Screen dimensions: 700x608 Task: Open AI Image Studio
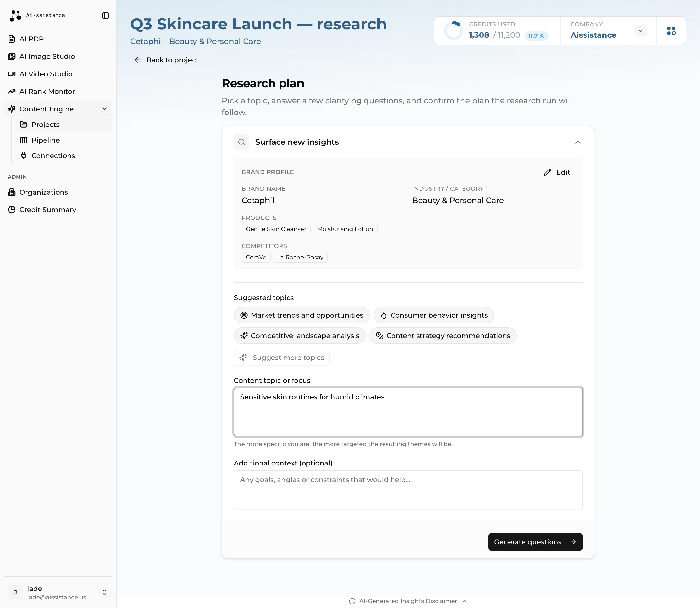tap(58, 56)
